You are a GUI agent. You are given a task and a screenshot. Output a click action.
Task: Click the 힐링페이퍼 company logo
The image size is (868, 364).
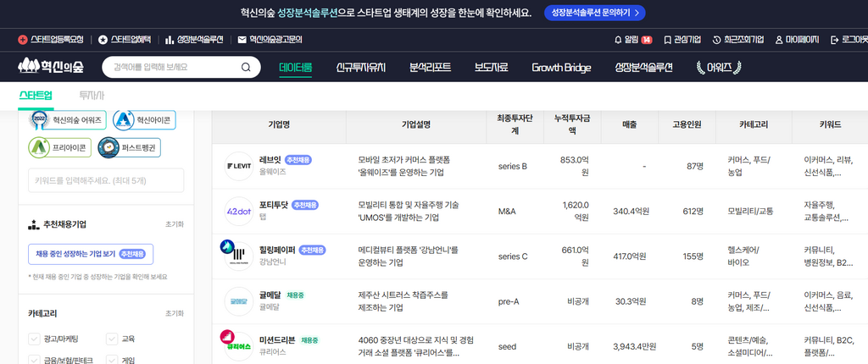(237, 256)
